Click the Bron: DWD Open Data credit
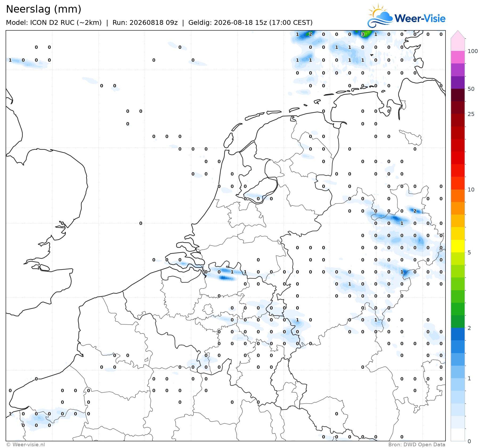 tap(417, 445)
